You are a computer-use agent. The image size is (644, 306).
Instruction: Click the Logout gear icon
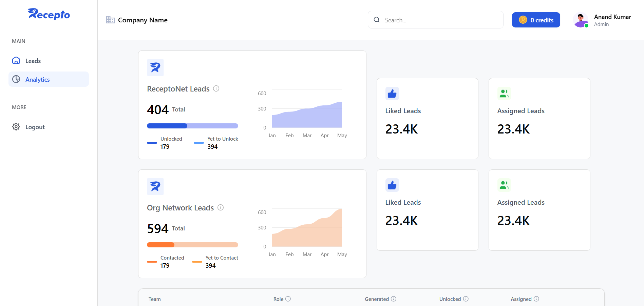pos(16,126)
